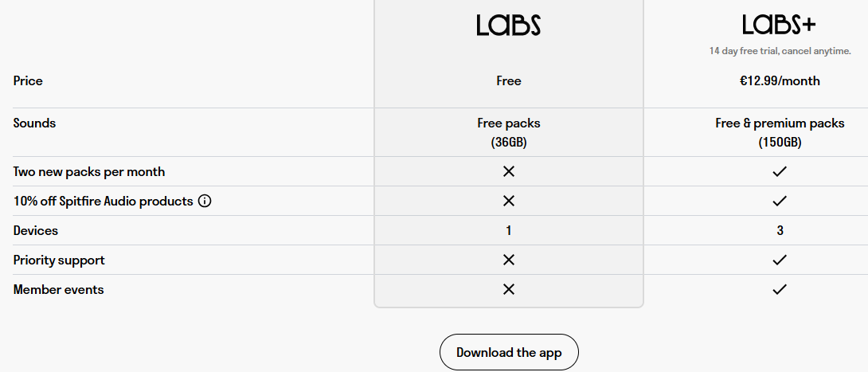The image size is (868, 372).
Task: Click the checkmark for Member events in LABS+
Action: tap(780, 289)
